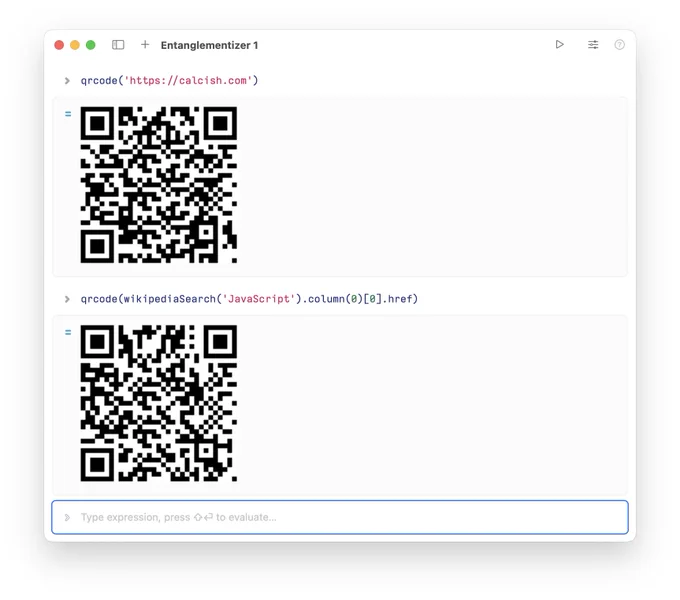
Task: Click the JavaScript Wikipedia QR code result
Action: click(x=159, y=403)
